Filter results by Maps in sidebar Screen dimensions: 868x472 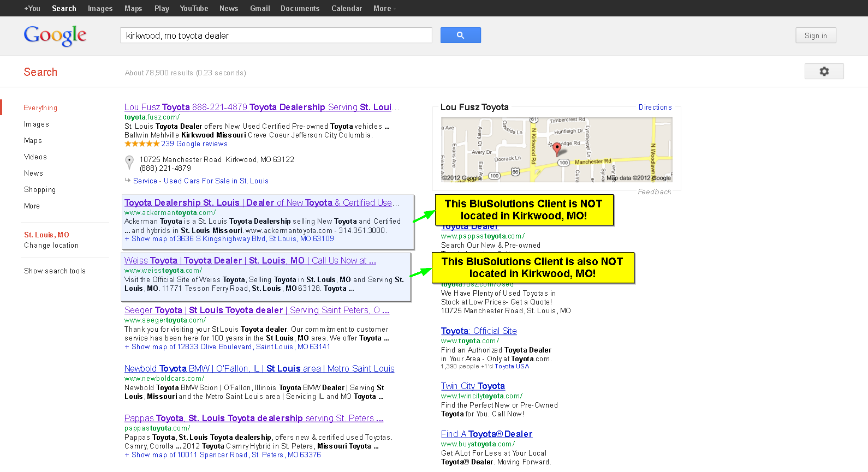[33, 141]
